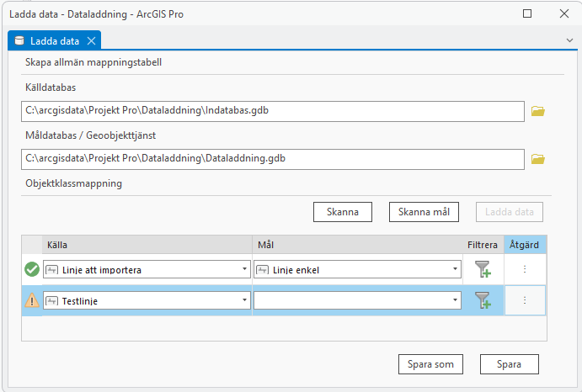This screenshot has height=392, width=582.
Task: Add filter to Linje att importera row
Action: pyautogui.click(x=483, y=270)
